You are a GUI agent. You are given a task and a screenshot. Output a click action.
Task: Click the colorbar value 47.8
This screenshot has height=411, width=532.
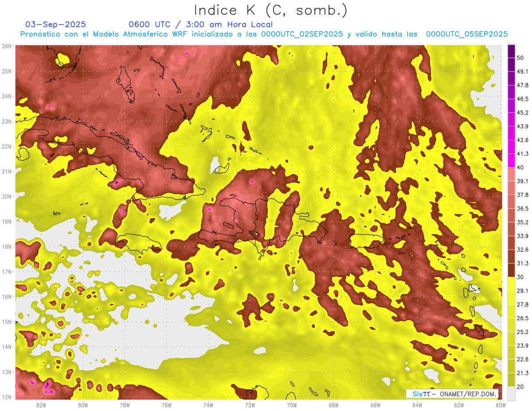[x=523, y=85]
